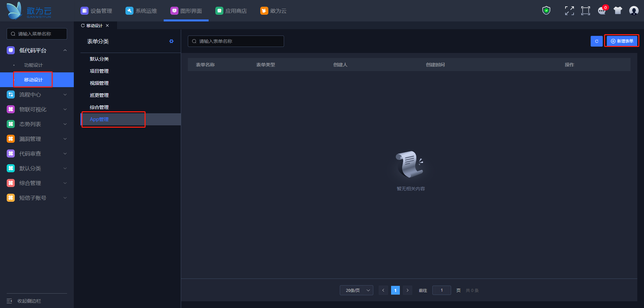The image size is (644, 308).
Task: Select the 项目管理 form category
Action: (x=131, y=71)
